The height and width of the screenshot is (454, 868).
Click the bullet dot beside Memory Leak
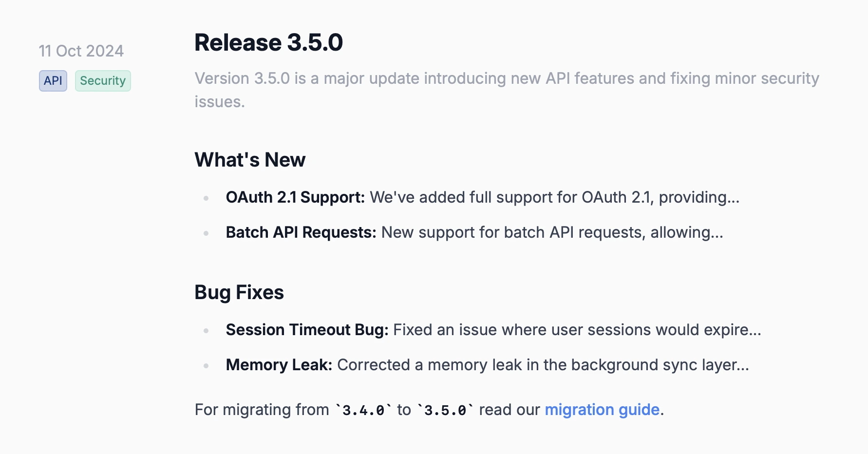coord(207,364)
